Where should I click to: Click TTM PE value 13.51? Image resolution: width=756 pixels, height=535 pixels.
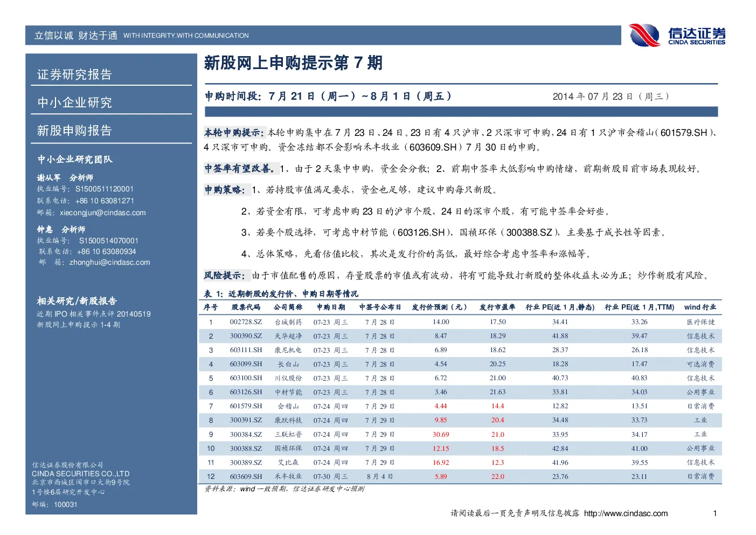pos(639,406)
